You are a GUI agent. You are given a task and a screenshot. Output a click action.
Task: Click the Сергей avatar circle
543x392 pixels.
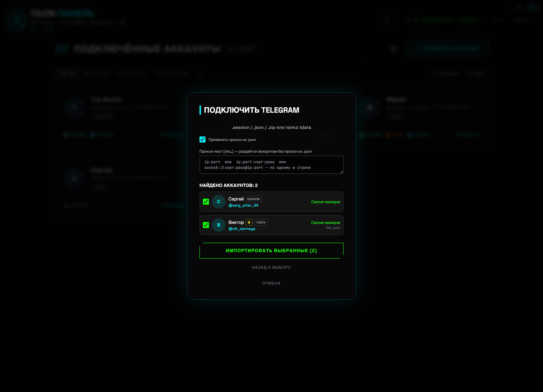pyautogui.click(x=219, y=202)
